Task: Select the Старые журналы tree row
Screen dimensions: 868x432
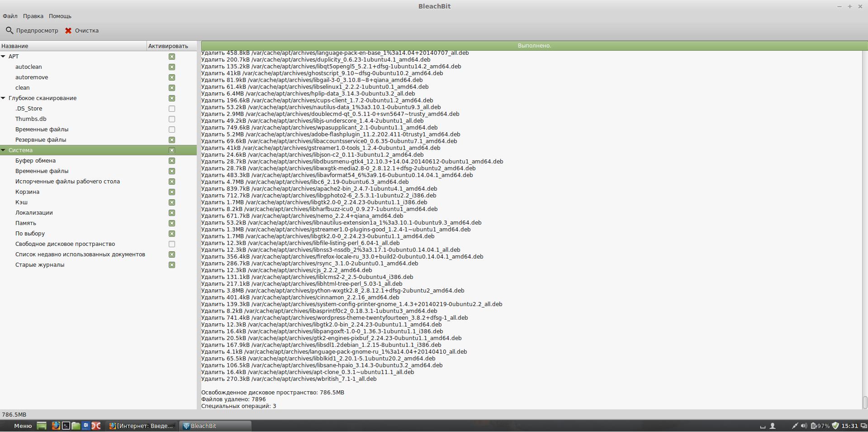Action: click(x=98, y=265)
